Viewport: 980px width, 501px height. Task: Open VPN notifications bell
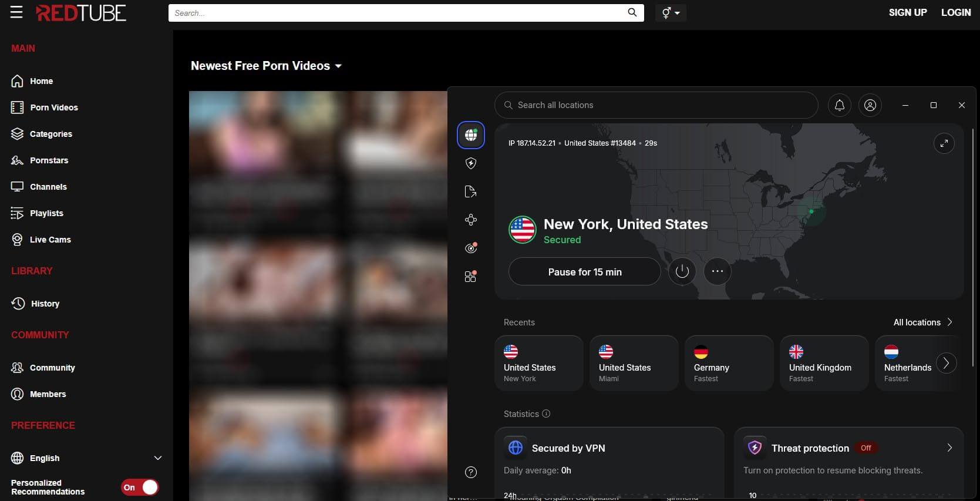840,105
